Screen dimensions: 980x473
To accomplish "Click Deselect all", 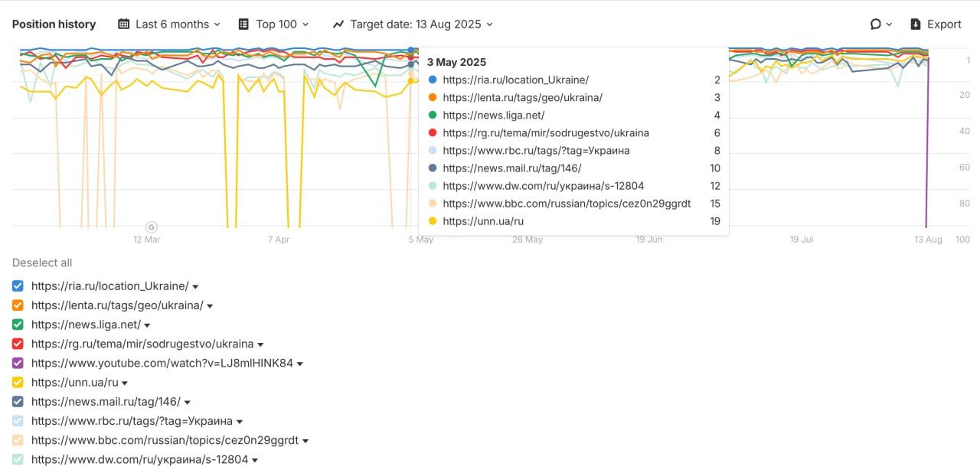I will click(42, 263).
